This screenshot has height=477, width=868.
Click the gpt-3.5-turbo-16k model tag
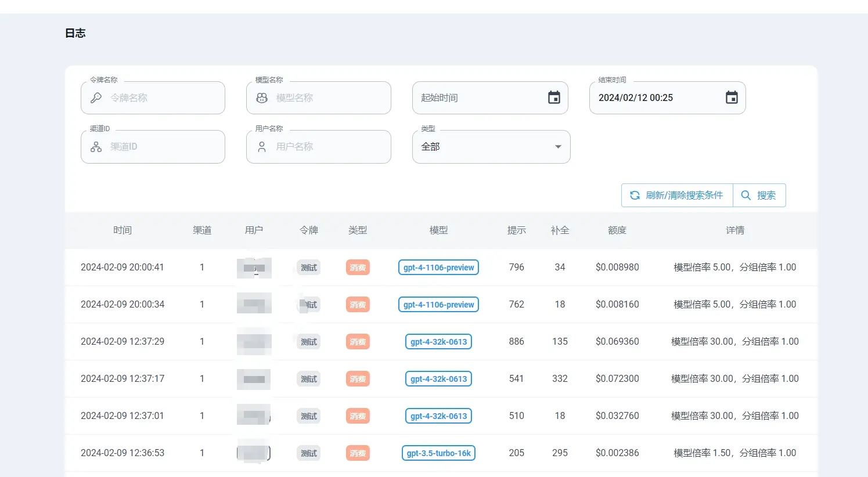click(x=438, y=453)
